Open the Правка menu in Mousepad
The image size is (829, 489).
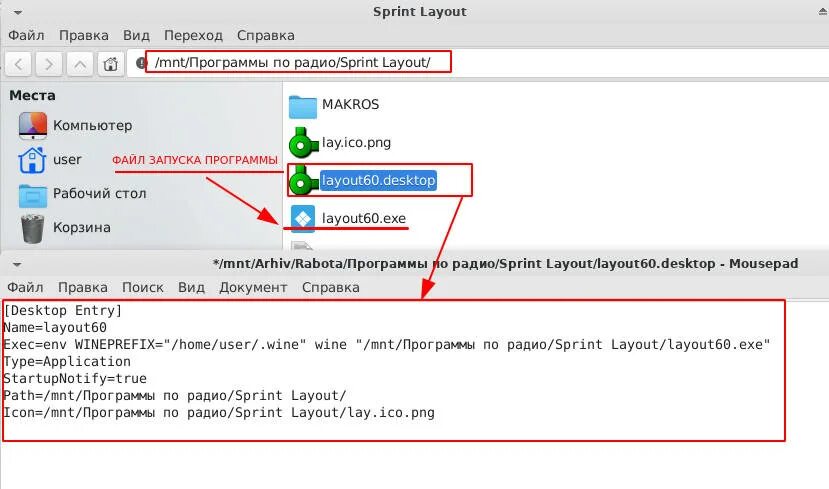[82, 287]
